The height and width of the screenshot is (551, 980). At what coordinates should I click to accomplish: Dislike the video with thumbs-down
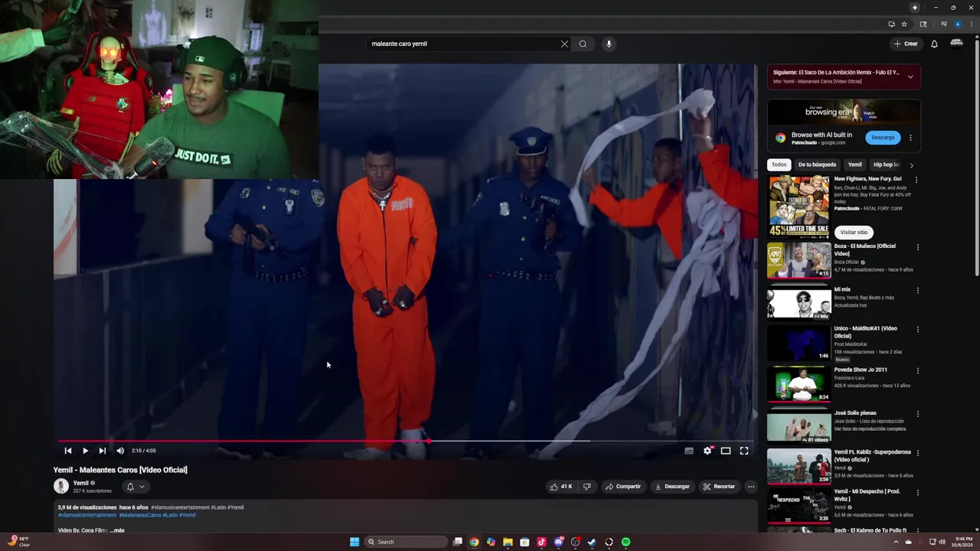[x=587, y=487]
